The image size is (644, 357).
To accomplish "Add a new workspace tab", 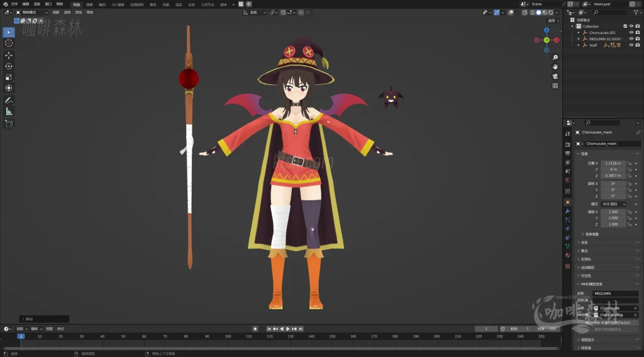I will click(233, 4).
